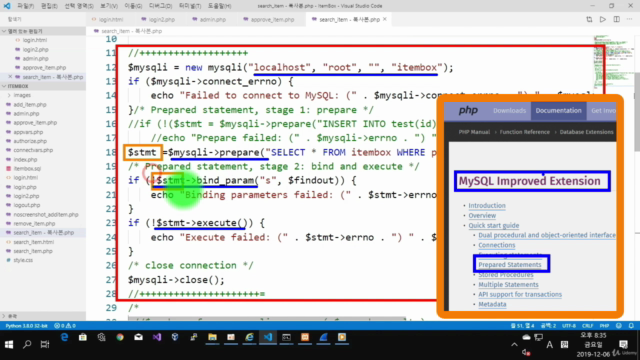This screenshot has width=640, height=360.
Task: Open itembox.sql in the file tree
Action: pyautogui.click(x=27, y=168)
